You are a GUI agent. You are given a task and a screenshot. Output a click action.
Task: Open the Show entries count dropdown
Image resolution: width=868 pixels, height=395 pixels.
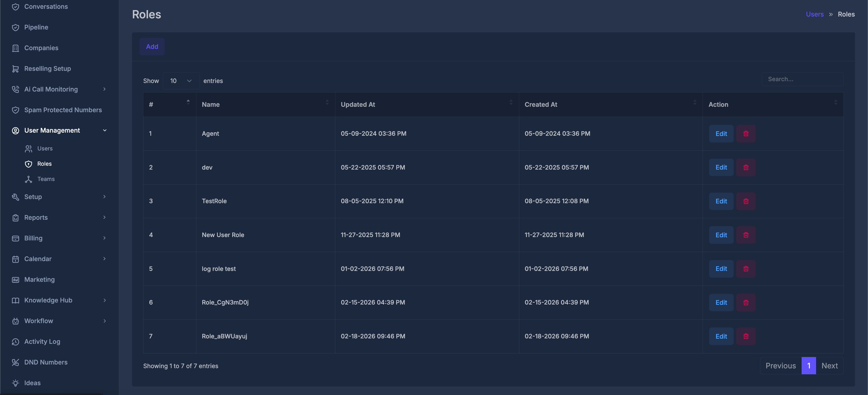coord(181,81)
